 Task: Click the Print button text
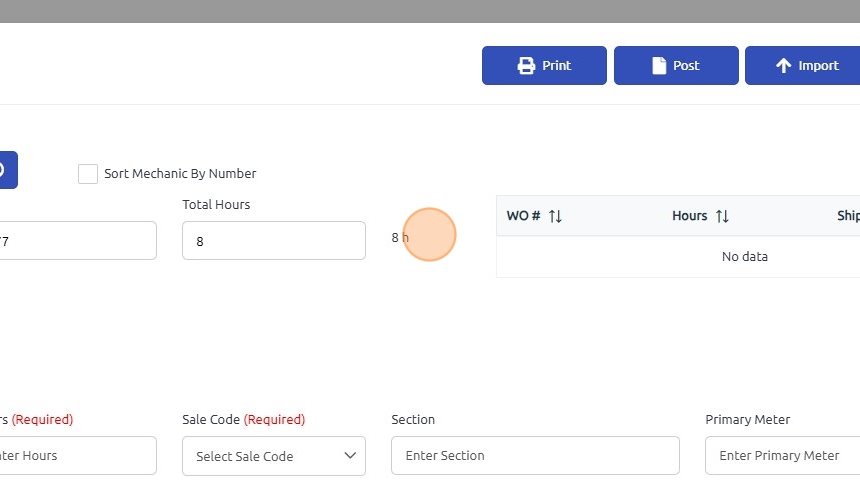tap(556, 66)
